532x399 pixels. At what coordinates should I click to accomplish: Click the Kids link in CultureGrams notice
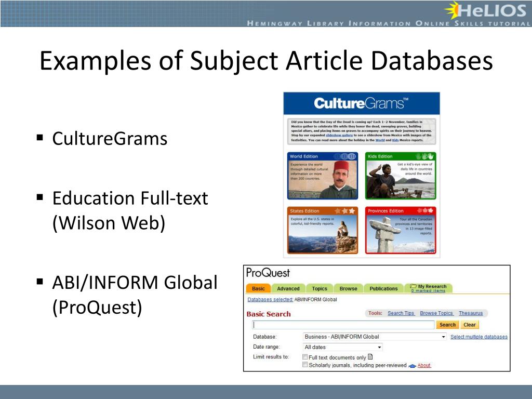pos(395,140)
